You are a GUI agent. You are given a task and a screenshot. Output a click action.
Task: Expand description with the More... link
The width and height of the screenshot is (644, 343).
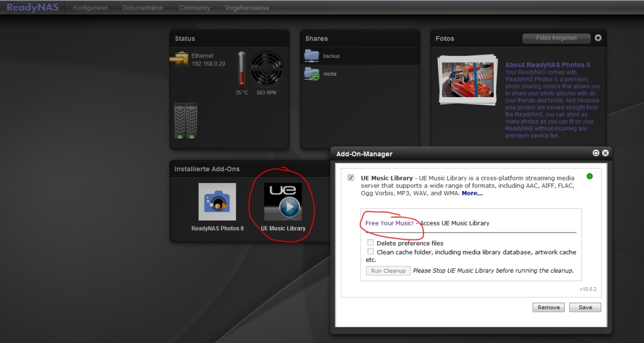click(x=472, y=193)
